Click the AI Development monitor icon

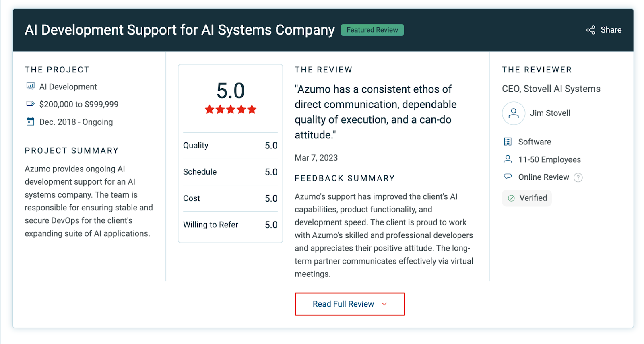click(x=30, y=86)
